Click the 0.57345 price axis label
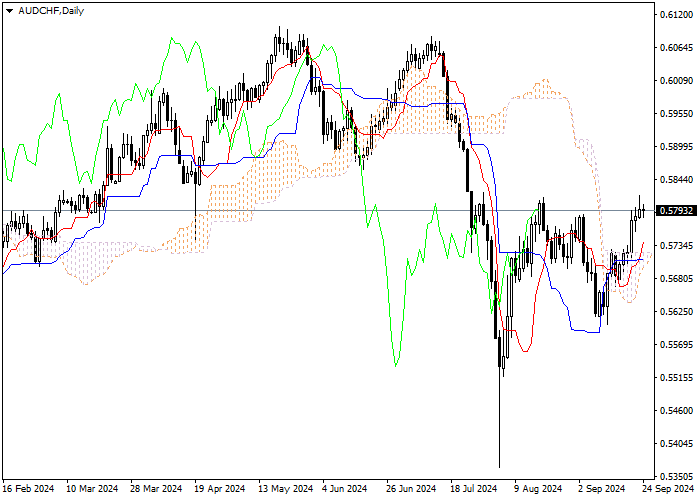This screenshot has width=700, height=500. (676, 246)
